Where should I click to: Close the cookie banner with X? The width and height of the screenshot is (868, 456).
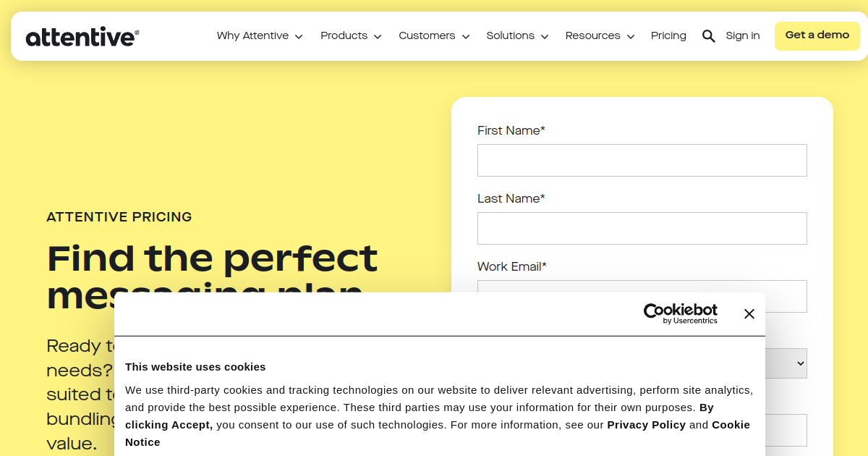[x=749, y=313]
